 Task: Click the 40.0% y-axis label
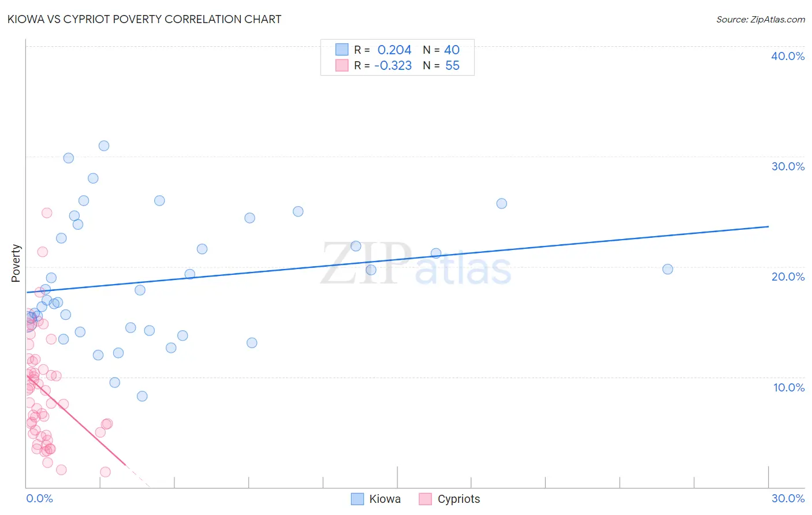pos(788,56)
